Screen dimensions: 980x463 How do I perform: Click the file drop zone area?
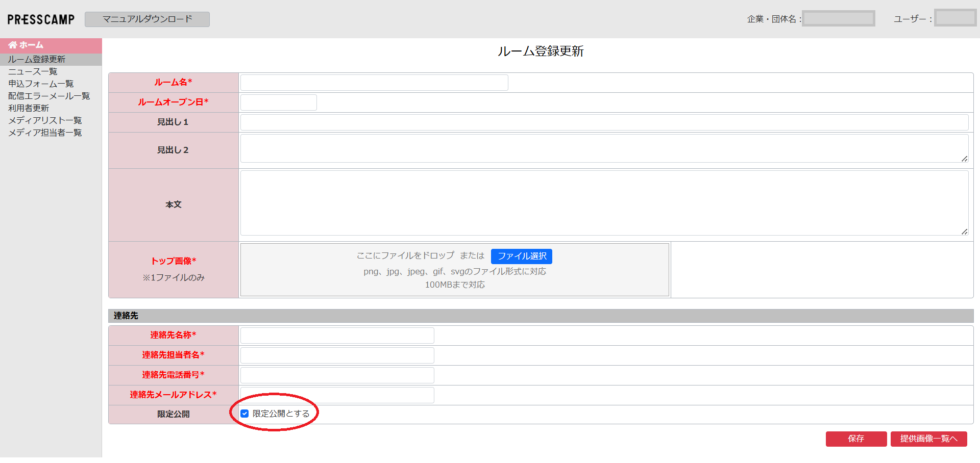(454, 270)
